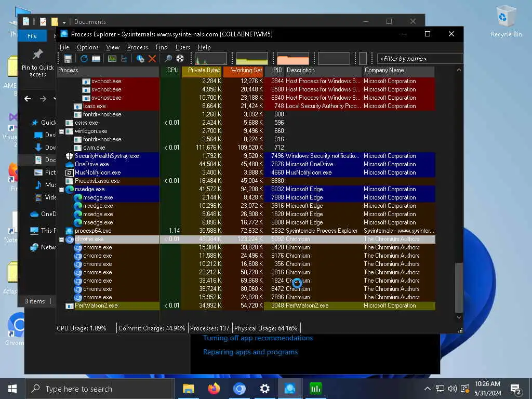The height and width of the screenshot is (399, 532).
Task: Open System Information graph toolbar icon
Action: pyautogui.click(x=112, y=59)
